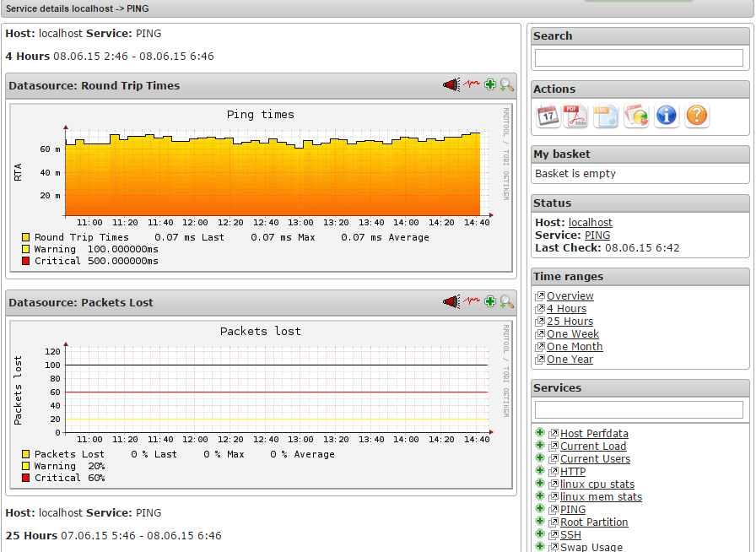Open the calendar time-range picker icon
Image resolution: width=756 pixels, height=552 pixels.
pyautogui.click(x=548, y=116)
